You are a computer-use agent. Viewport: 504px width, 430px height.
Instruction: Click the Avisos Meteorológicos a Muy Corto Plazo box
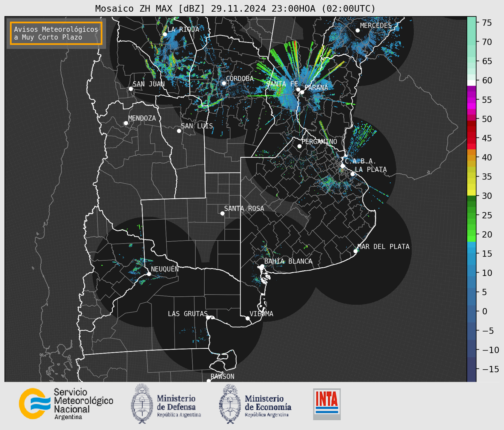56,33
